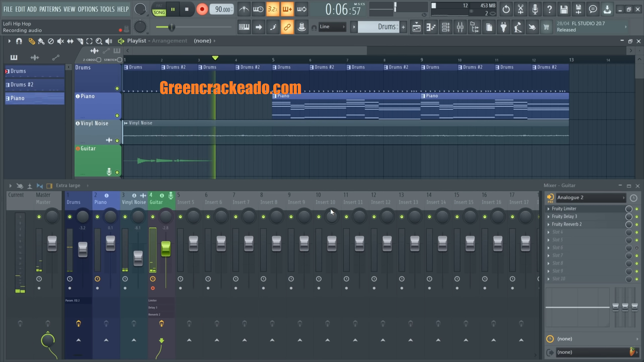Viewport: 644px width, 362px height.
Task: Open the Line snap selector dropdown
Action: click(x=332, y=27)
